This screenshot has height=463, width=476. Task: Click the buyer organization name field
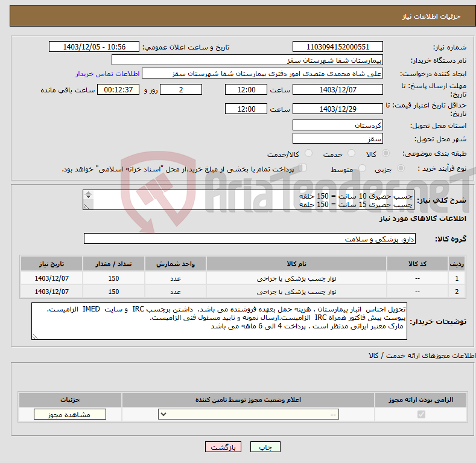click(x=247, y=60)
